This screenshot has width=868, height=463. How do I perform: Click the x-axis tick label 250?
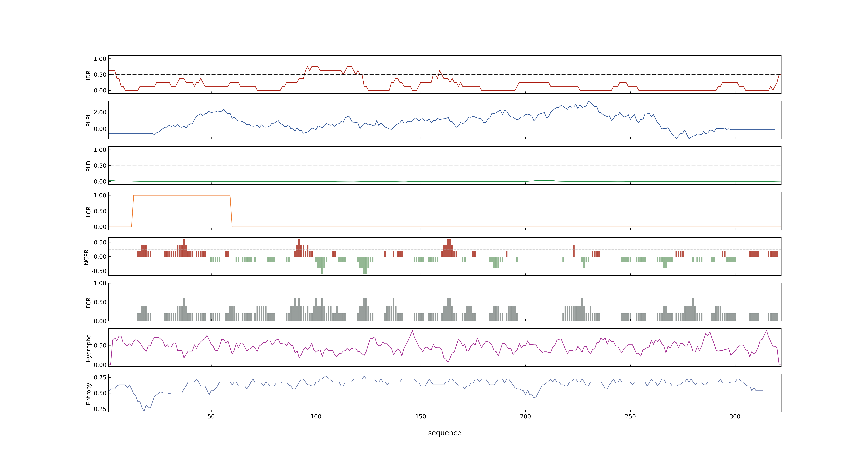click(x=630, y=416)
